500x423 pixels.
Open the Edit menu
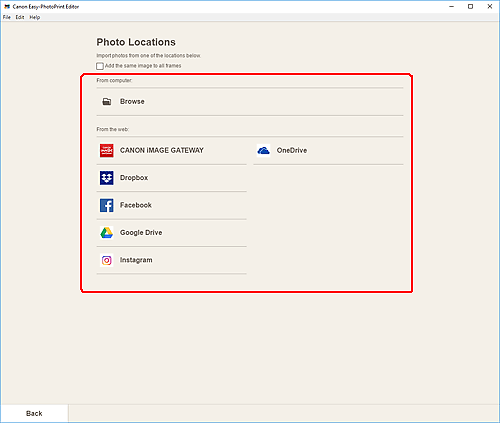20,17
